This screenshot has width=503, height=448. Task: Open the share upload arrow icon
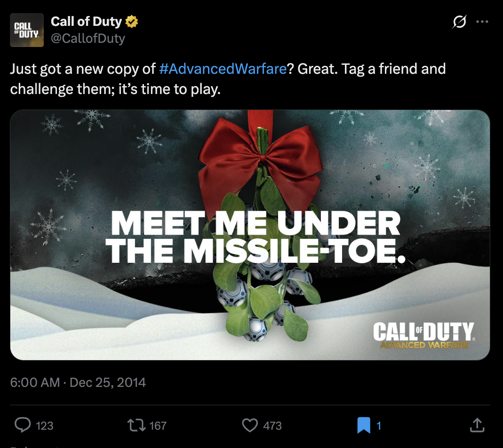[477, 425]
